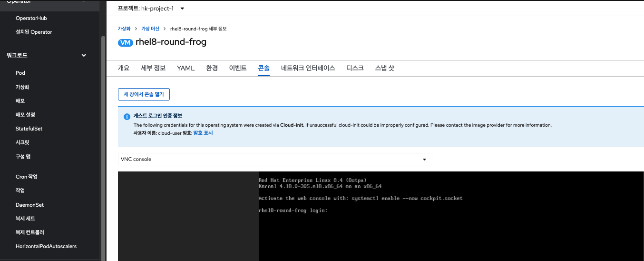Open DaemonSet in the sidebar

29,205
